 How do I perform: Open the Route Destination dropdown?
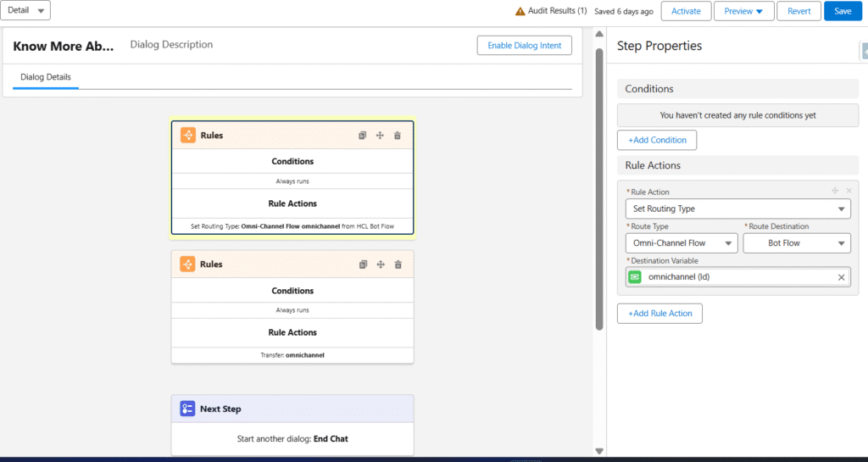point(797,243)
